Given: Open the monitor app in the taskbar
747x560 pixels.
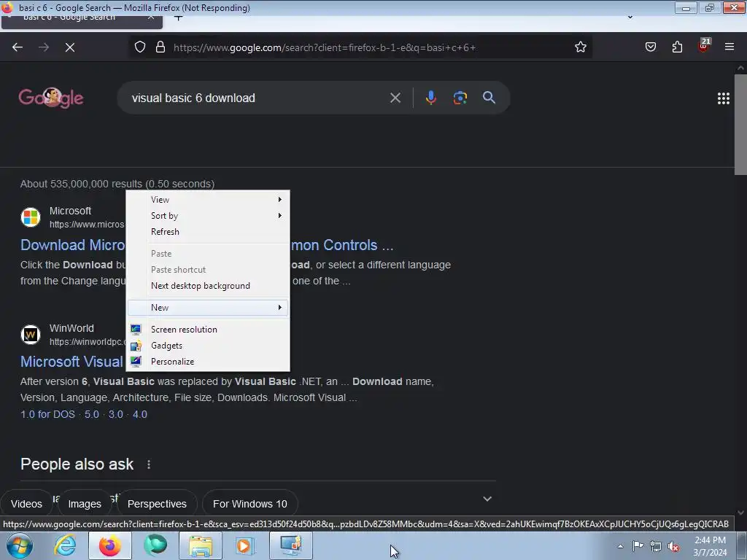Looking at the screenshot, I should click(291, 545).
